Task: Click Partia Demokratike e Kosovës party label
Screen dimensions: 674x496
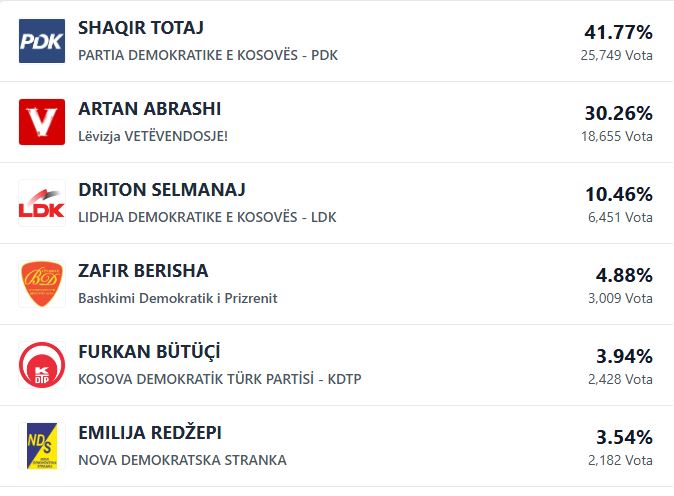Action: tap(208, 55)
